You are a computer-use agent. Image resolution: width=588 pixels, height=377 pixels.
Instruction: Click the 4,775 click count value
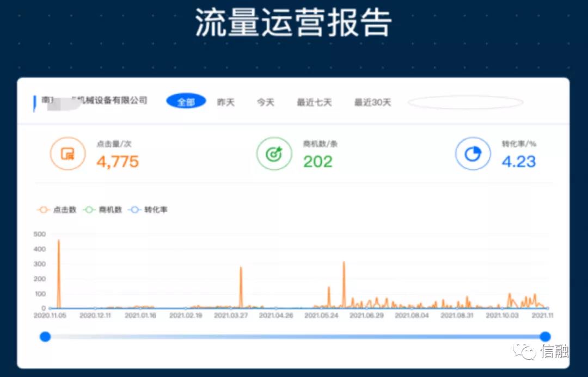118,162
